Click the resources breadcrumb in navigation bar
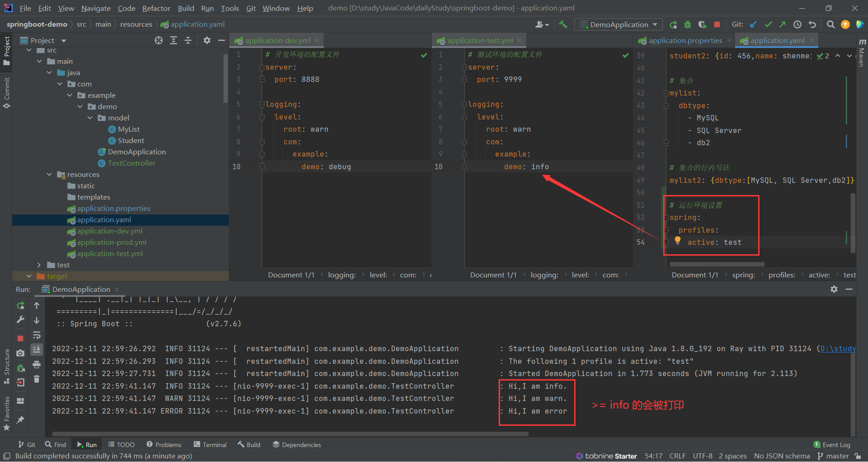Viewport: 868px width, 462px height. 136,24
